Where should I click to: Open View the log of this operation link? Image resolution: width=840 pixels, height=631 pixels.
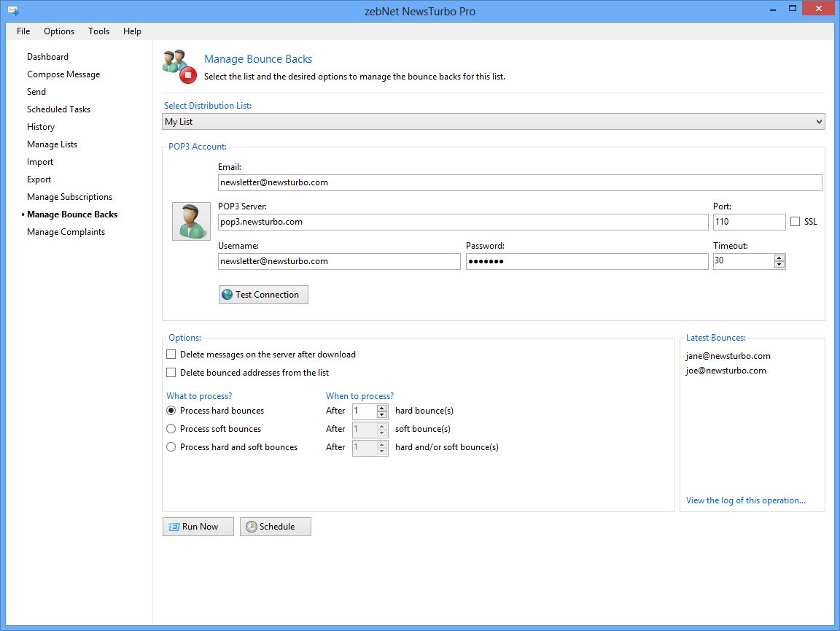(x=745, y=500)
